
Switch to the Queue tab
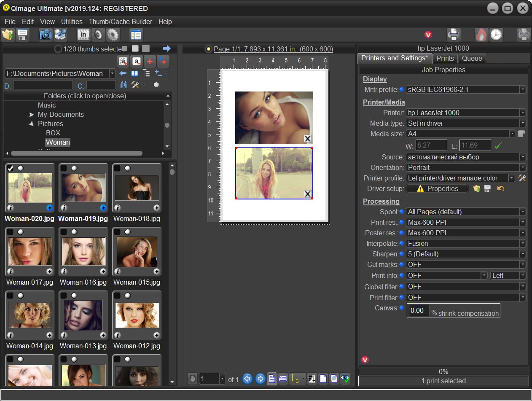(x=472, y=58)
